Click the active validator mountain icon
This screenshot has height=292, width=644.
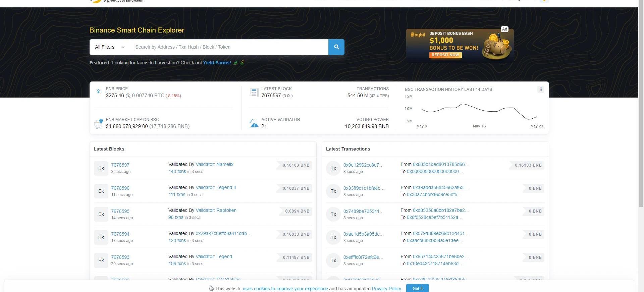pos(254,123)
